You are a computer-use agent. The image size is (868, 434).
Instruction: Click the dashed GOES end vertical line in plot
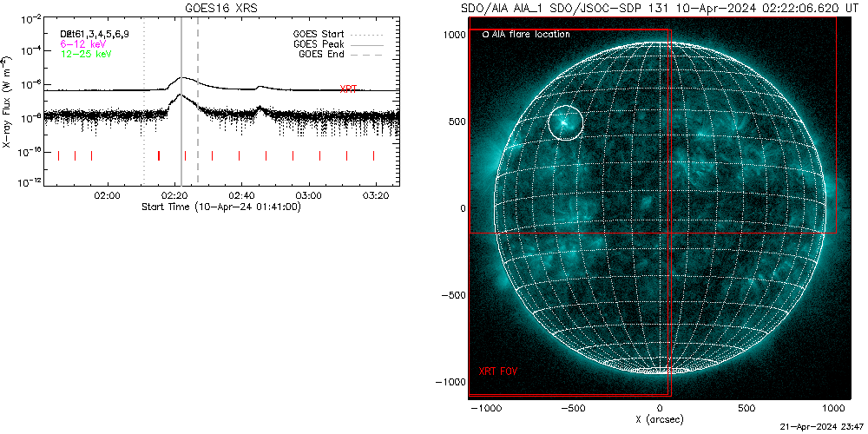pyautogui.click(x=198, y=102)
